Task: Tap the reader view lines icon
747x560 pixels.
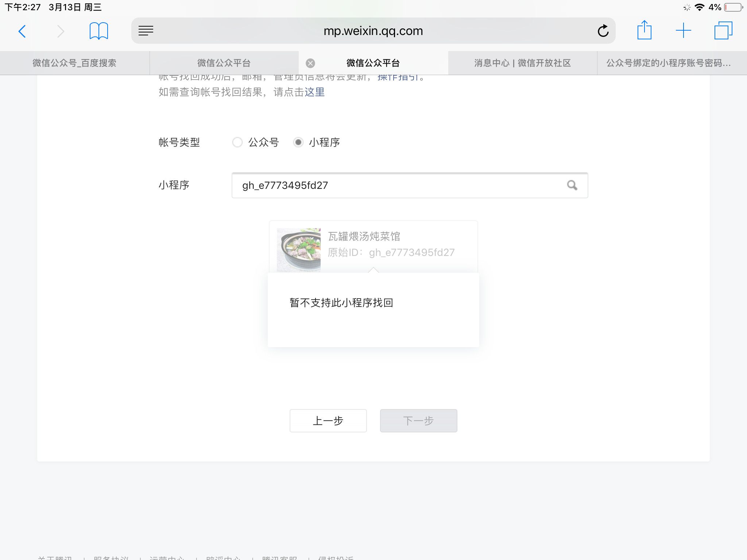Action: tap(146, 31)
